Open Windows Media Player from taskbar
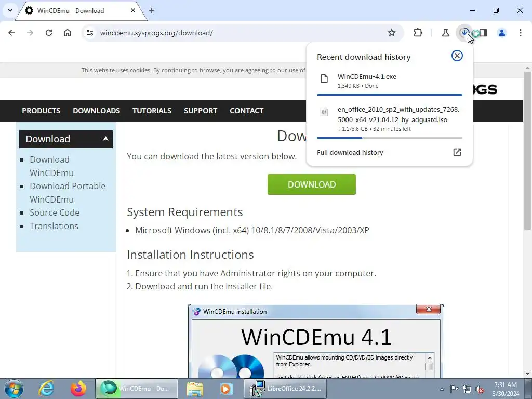 click(x=227, y=389)
